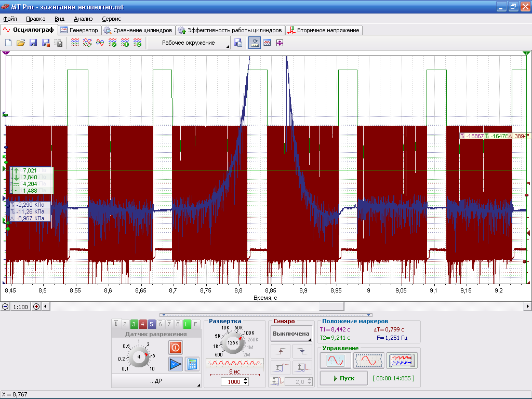Start acquisition with the Пуск button
532x399 pixels.
point(344,378)
